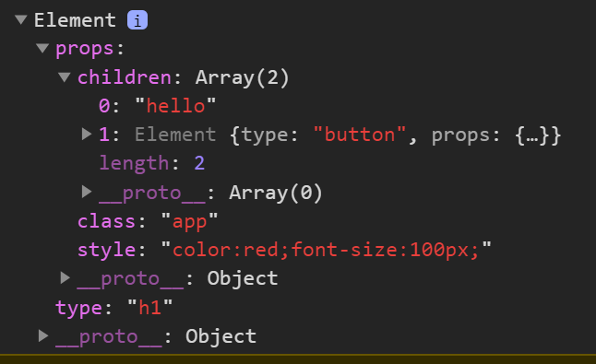This screenshot has height=364, width=596.
Task: Click the blue info icon beside Element
Action: [x=137, y=20]
